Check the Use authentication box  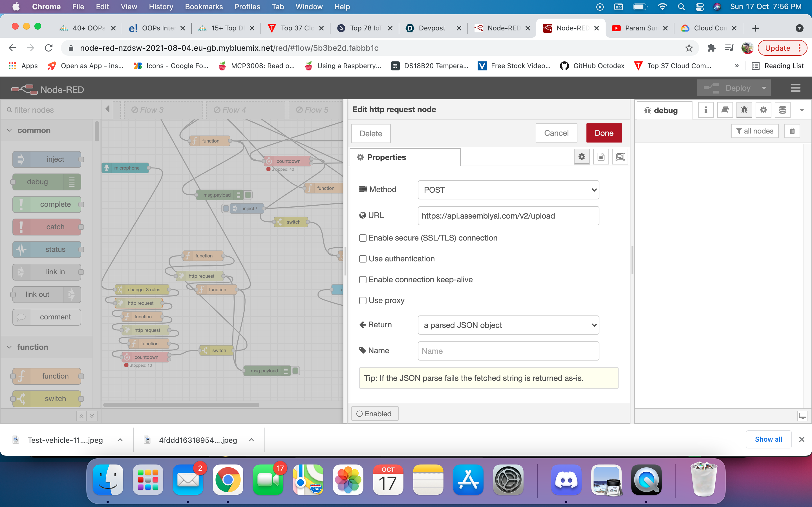point(363,259)
